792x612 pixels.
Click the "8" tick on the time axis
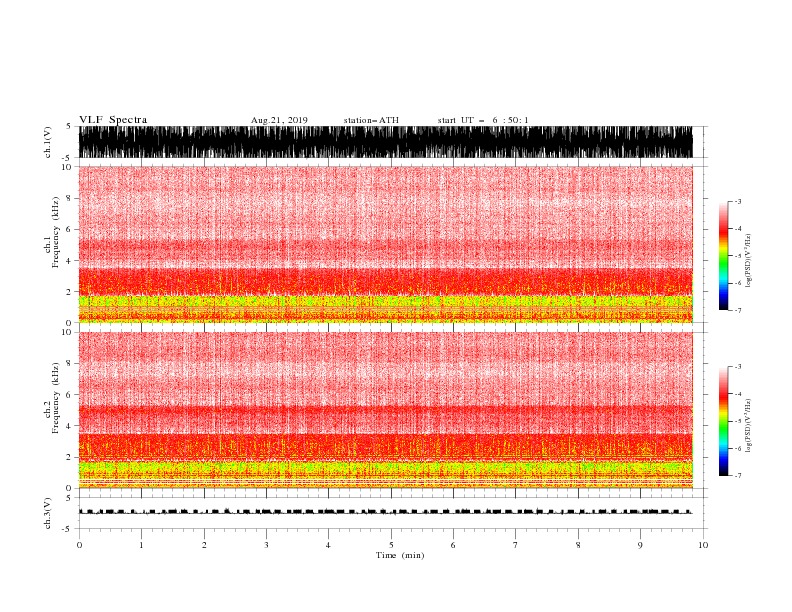coord(578,545)
